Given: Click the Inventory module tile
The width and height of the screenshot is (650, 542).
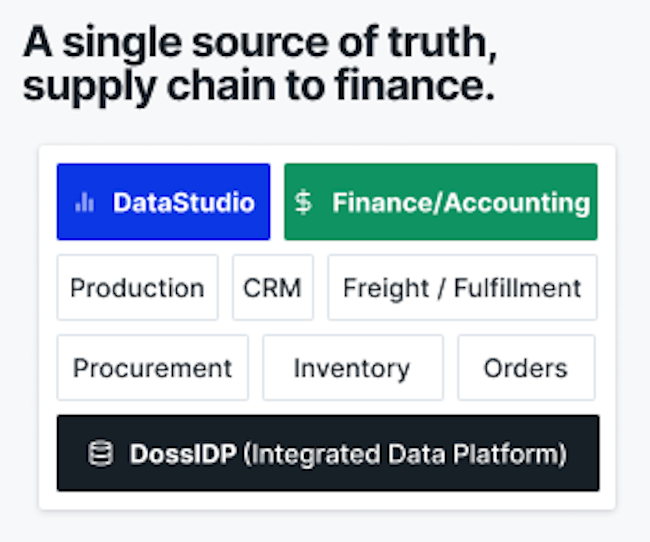Looking at the screenshot, I should tap(353, 367).
